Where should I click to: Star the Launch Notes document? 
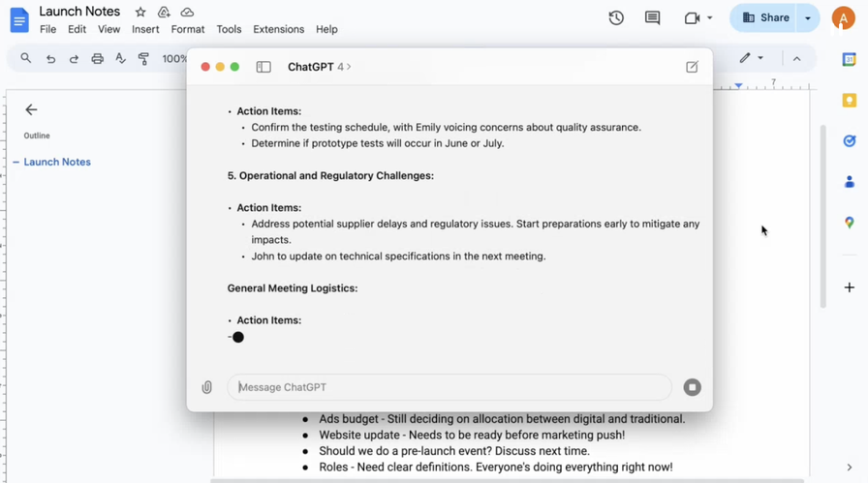pos(140,13)
